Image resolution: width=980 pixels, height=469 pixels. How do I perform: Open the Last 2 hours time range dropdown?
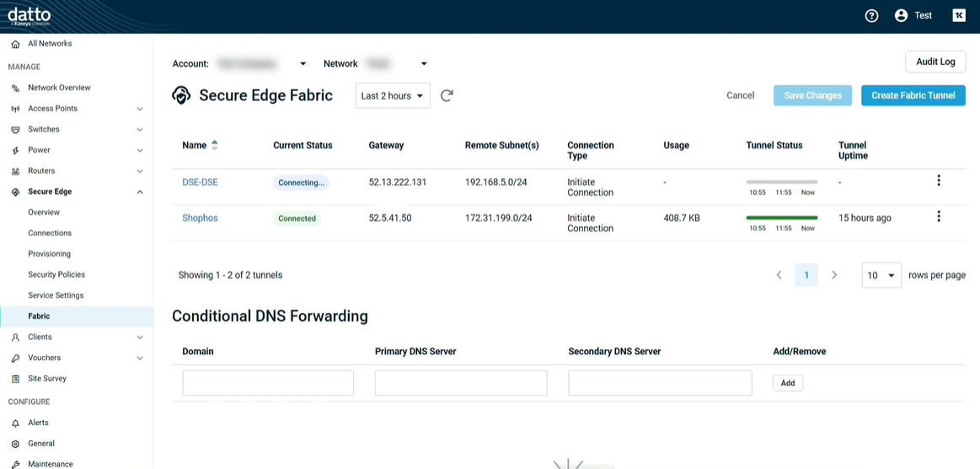point(393,95)
